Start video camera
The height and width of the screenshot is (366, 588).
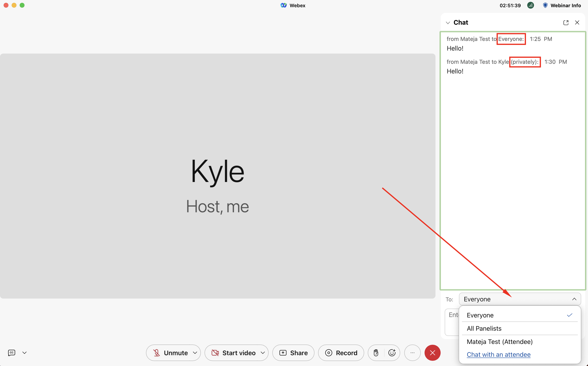(233, 353)
